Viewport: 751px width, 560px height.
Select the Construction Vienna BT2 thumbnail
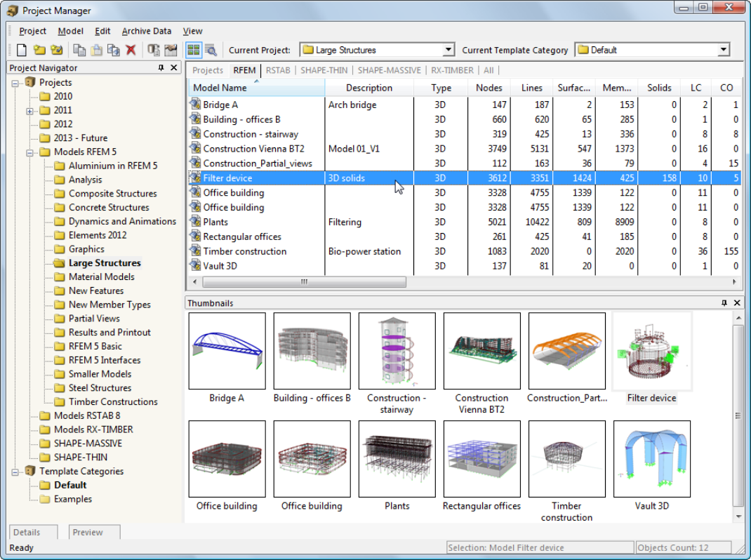click(x=481, y=351)
